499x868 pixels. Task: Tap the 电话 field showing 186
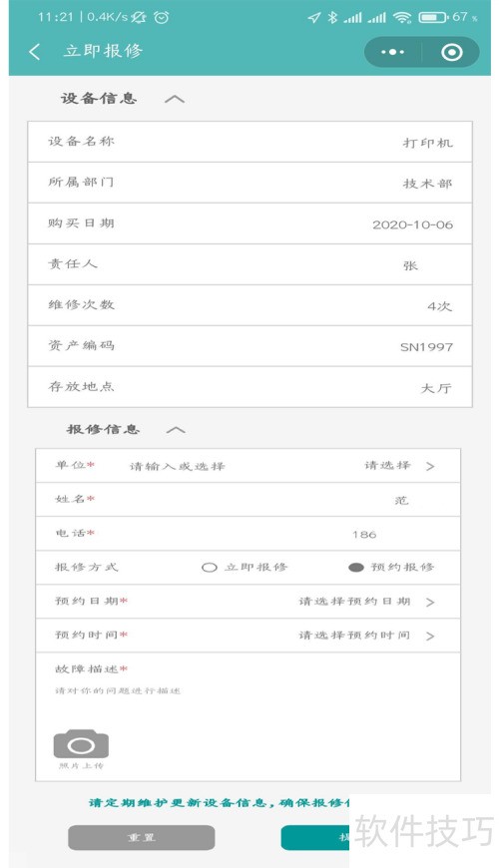(249, 534)
